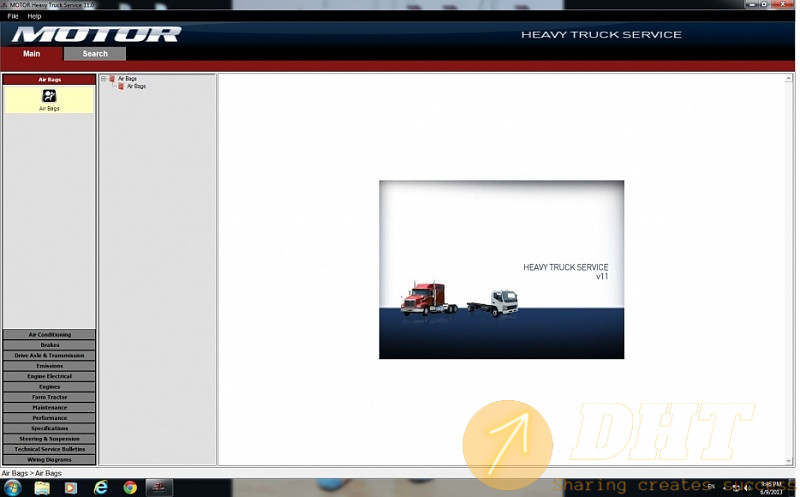Open the Performance category
This screenshot has width=800, height=497.
pyautogui.click(x=49, y=418)
